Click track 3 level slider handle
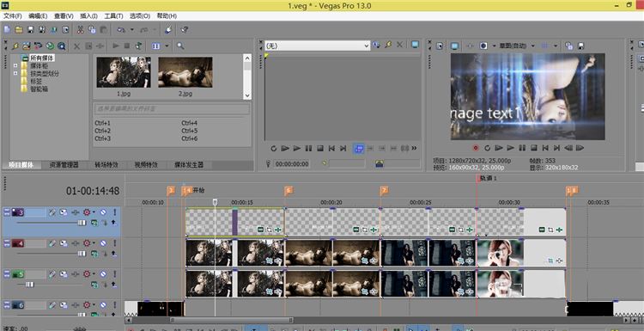Viewport: 644px width, 331px height. pyautogui.click(x=82, y=223)
